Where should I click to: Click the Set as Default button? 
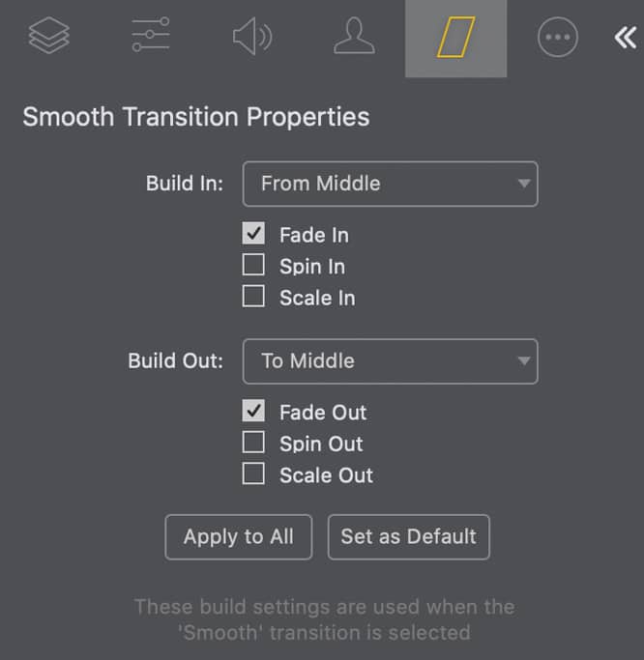pos(409,537)
